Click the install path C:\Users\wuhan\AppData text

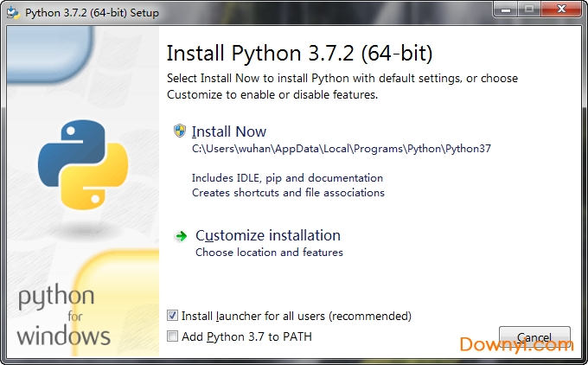pos(342,149)
